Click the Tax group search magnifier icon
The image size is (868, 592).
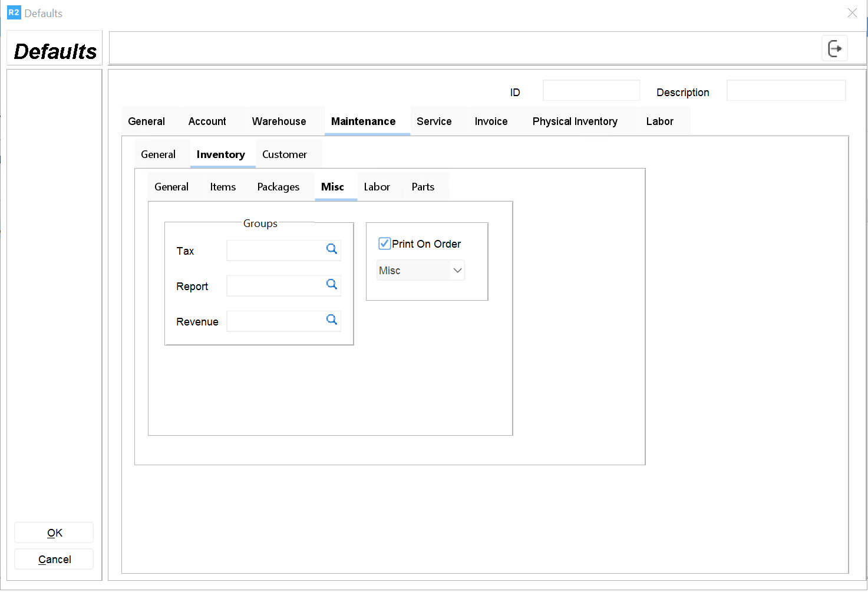[332, 249]
